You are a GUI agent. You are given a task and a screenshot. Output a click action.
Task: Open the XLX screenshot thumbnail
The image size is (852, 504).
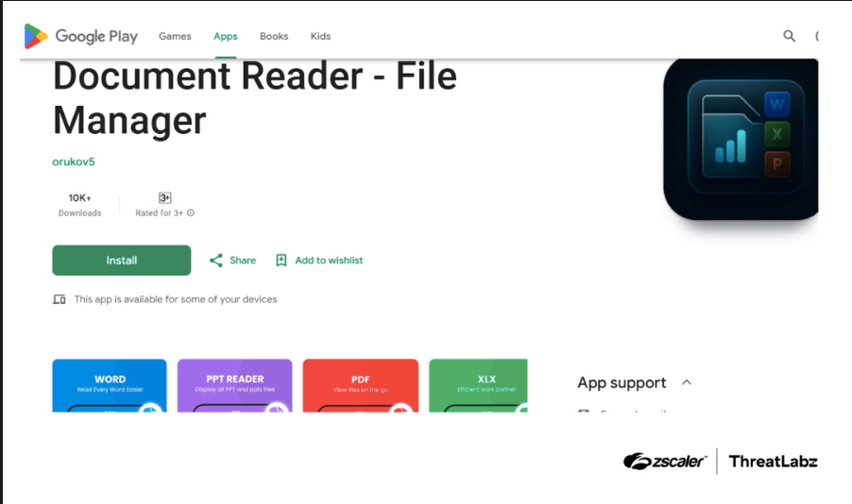478,386
